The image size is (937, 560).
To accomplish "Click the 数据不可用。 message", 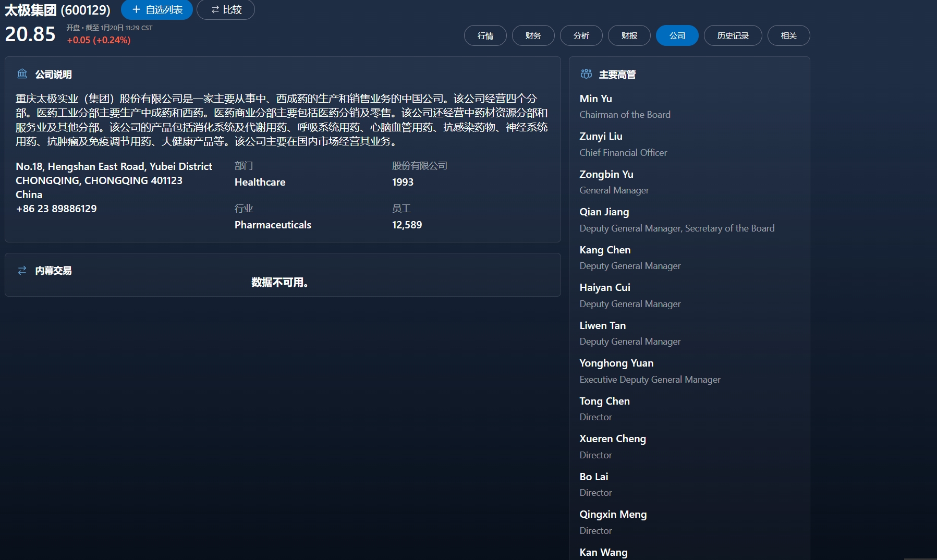I will (x=280, y=282).
